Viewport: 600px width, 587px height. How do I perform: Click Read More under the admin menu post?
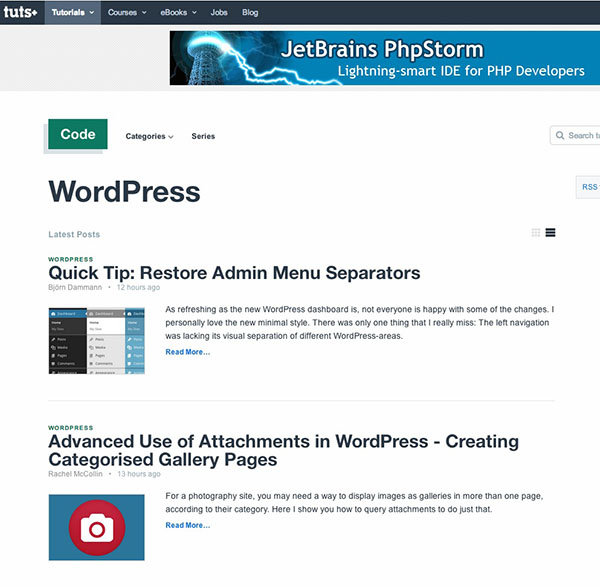coord(187,352)
